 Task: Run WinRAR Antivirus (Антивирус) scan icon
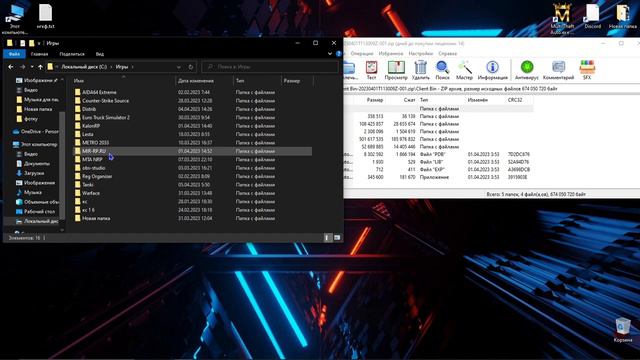[x=527, y=70]
